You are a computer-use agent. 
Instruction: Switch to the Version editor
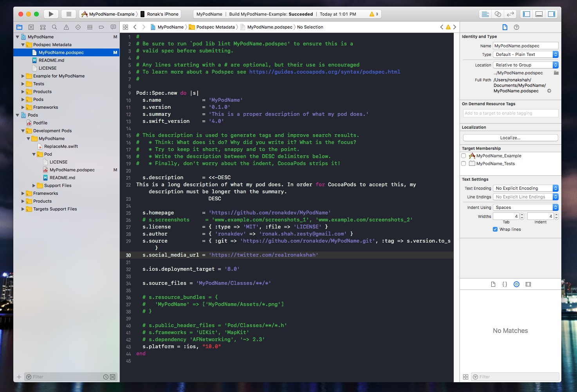pos(510,14)
